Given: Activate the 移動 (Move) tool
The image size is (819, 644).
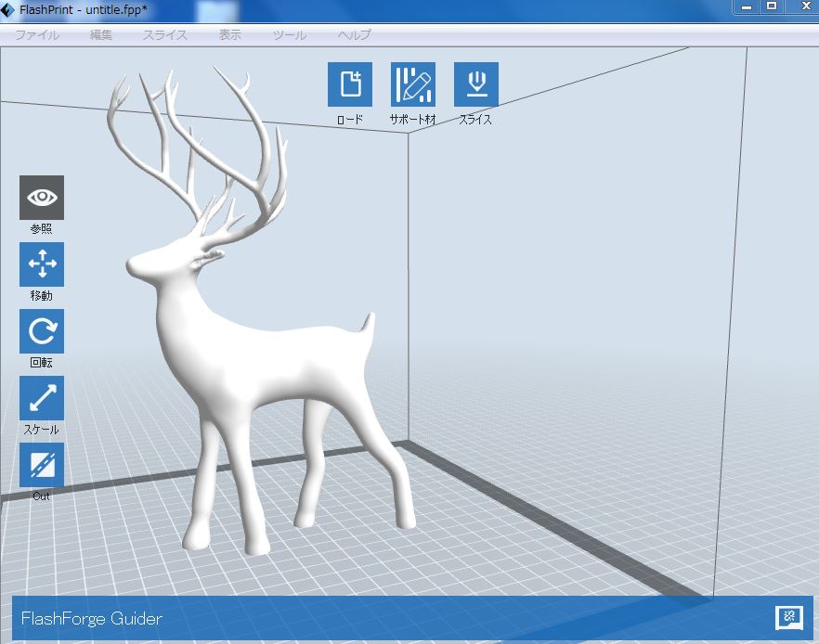Looking at the screenshot, I should pos(42,264).
